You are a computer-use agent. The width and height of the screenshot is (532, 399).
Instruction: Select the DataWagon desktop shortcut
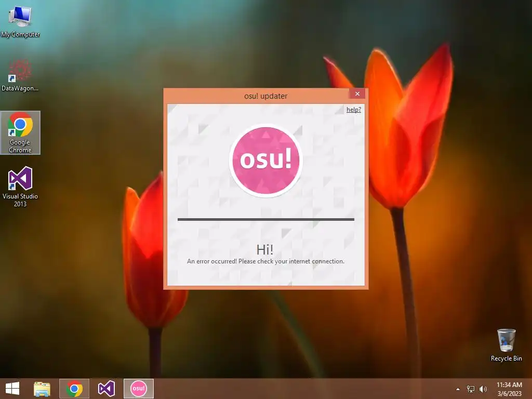20,75
